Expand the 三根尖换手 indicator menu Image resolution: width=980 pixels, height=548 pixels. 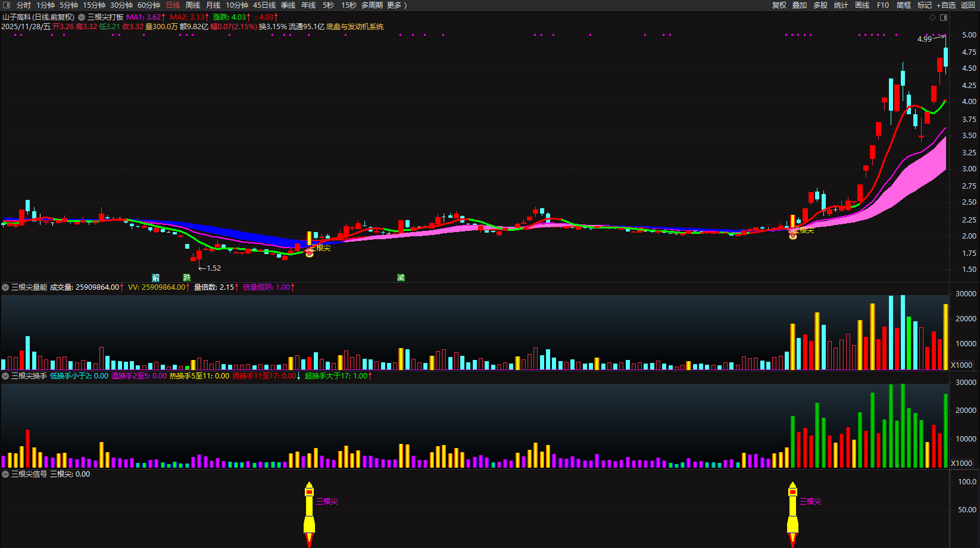[5, 376]
